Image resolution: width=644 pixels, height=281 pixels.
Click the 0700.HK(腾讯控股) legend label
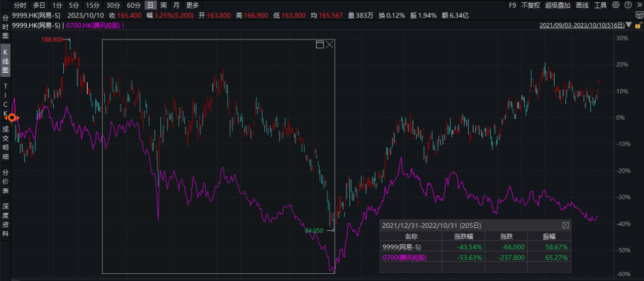point(93,26)
